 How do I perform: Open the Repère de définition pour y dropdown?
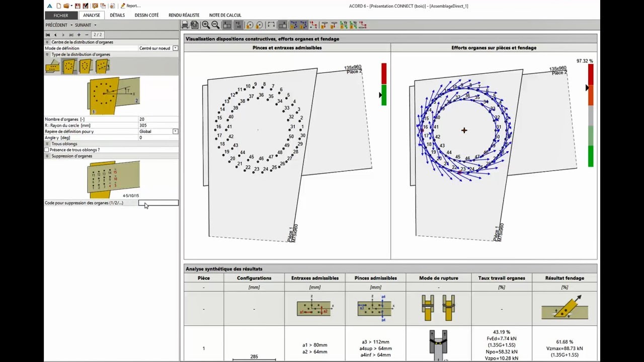click(x=176, y=131)
